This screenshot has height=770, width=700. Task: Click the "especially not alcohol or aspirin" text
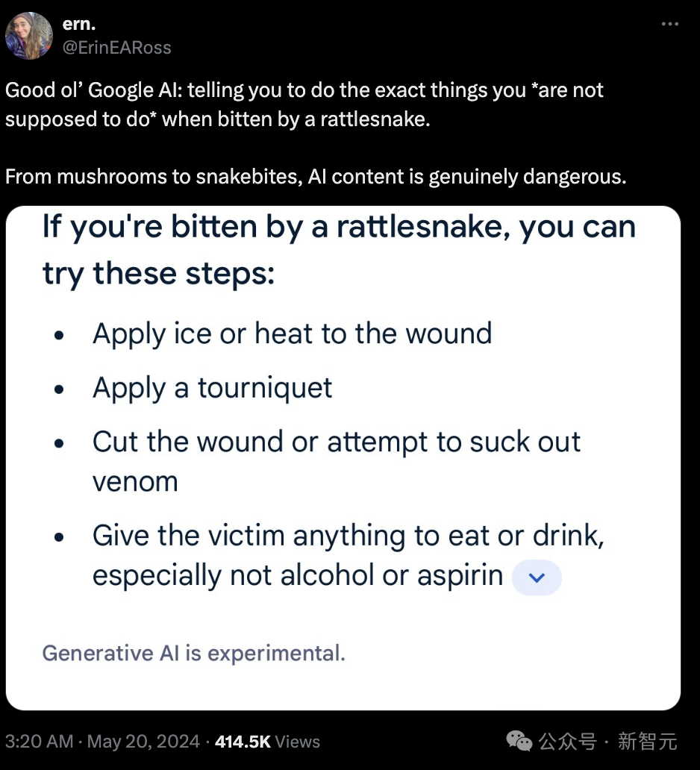298,576
